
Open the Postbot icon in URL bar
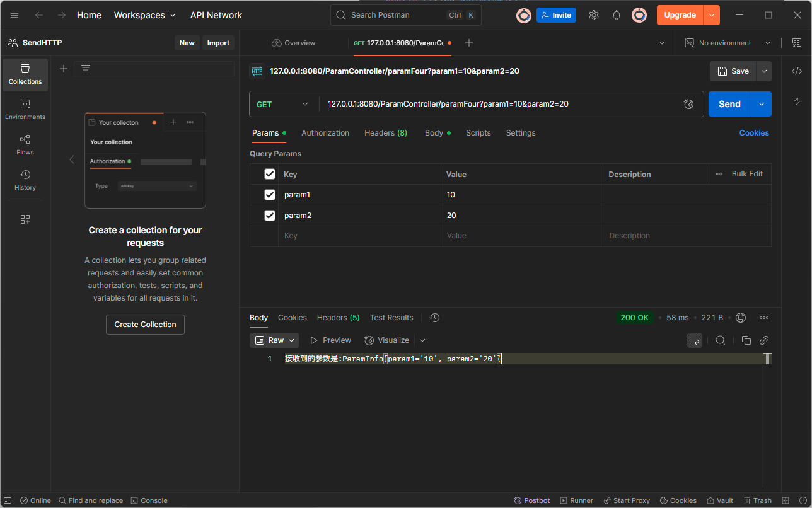click(688, 104)
